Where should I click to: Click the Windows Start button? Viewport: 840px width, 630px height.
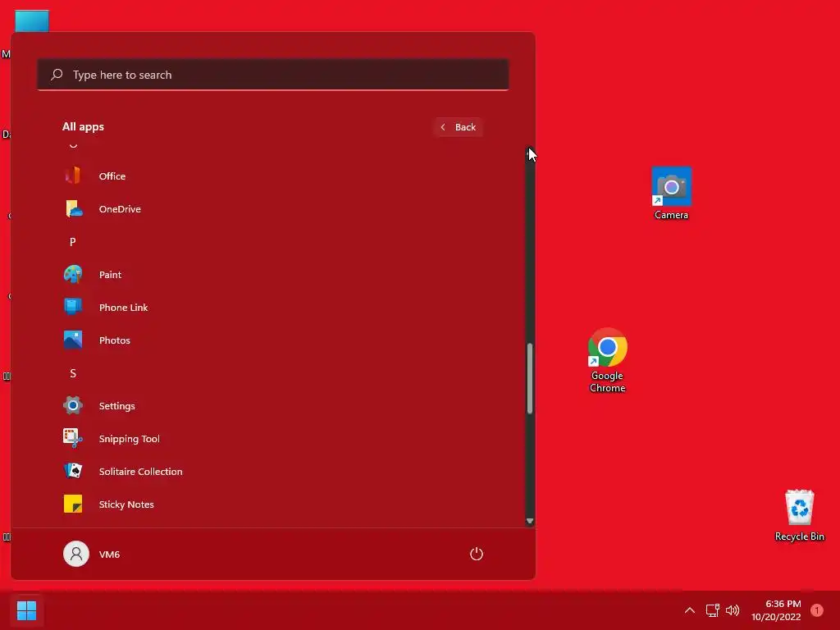pos(26,610)
